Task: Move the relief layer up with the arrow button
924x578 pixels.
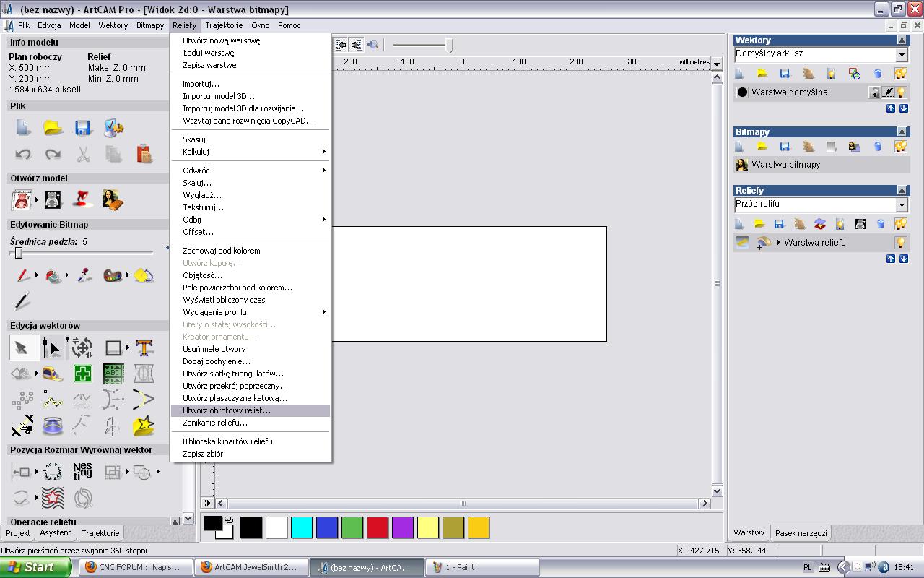Action: coord(891,259)
